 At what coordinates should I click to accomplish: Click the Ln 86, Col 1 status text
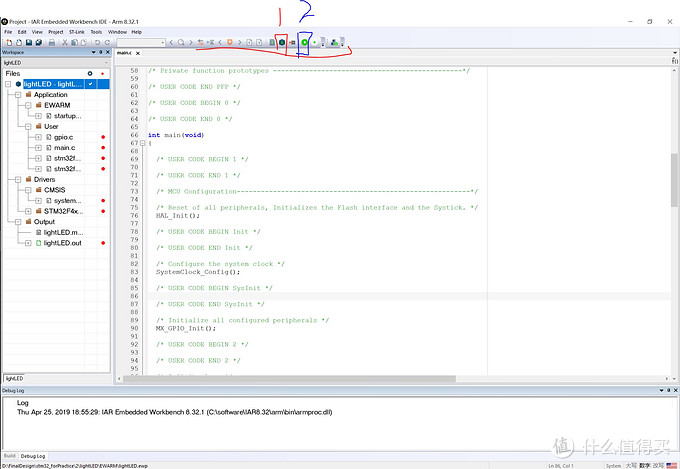pos(561,466)
